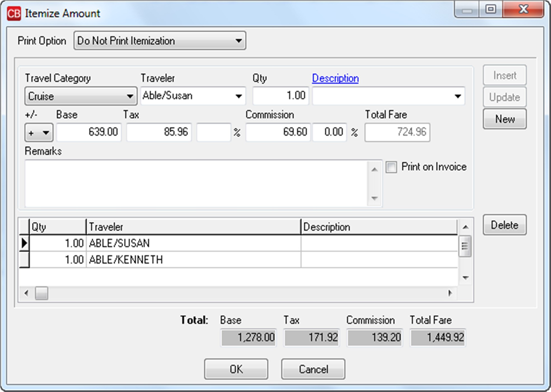The image size is (551, 392).
Task: Click Qty cell 1.00 in ABLE/KENNETH row
Action: tap(58, 260)
